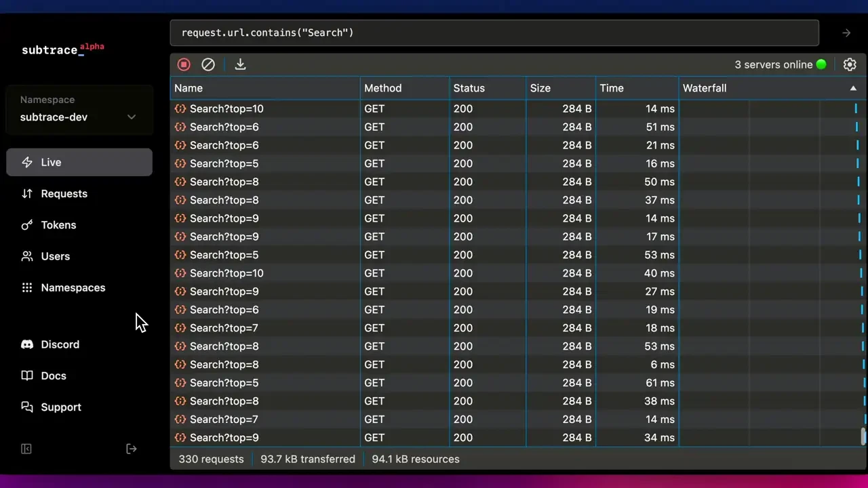Viewport: 868px width, 488px height.
Task: Click the Docs book icon
Action: (x=27, y=375)
